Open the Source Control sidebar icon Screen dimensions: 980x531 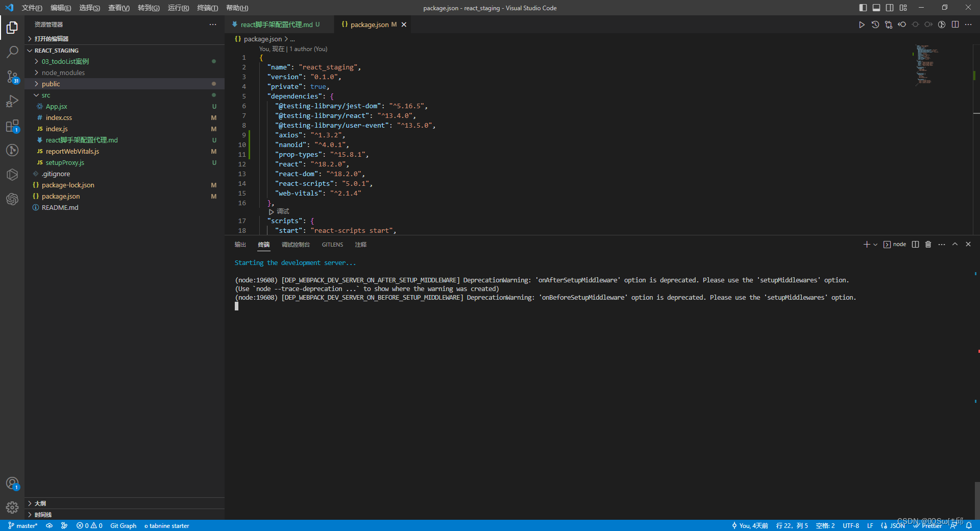pyautogui.click(x=12, y=77)
